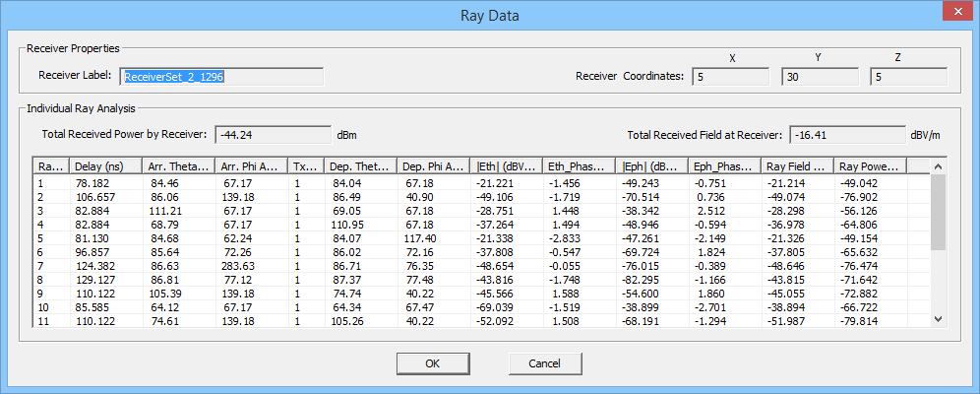Click the Ray Power column header

[869, 166]
